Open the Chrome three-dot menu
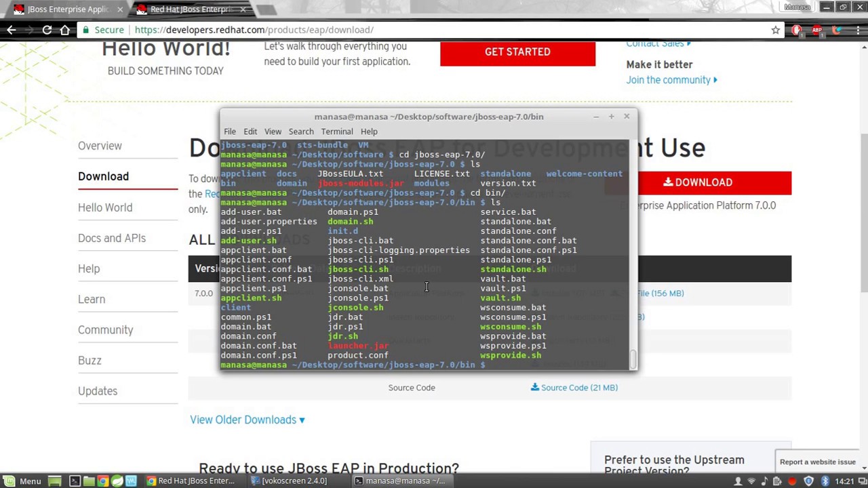The height and width of the screenshot is (488, 868). point(856,30)
